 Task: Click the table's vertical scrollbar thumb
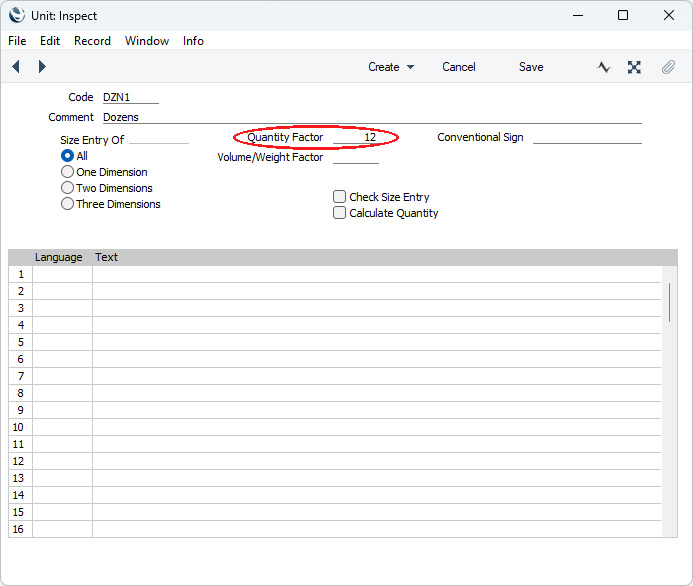pyautogui.click(x=670, y=302)
